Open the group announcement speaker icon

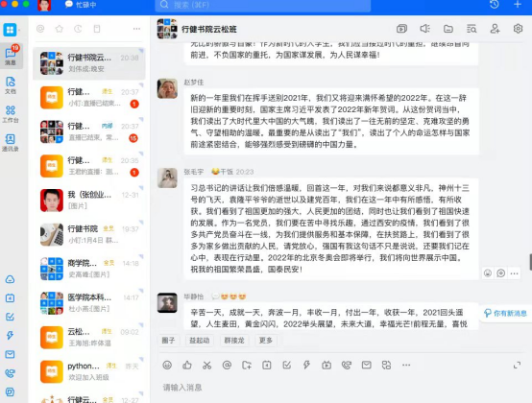(424, 29)
